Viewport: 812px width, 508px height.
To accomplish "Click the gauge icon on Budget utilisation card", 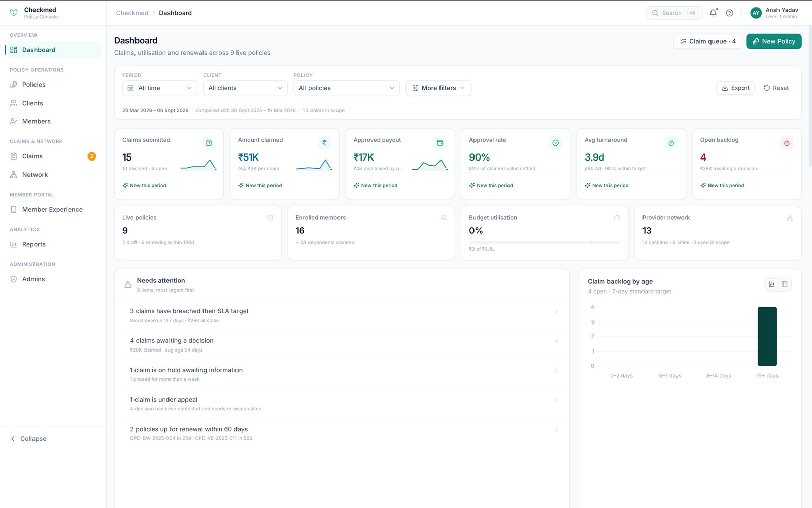I will coord(617,218).
